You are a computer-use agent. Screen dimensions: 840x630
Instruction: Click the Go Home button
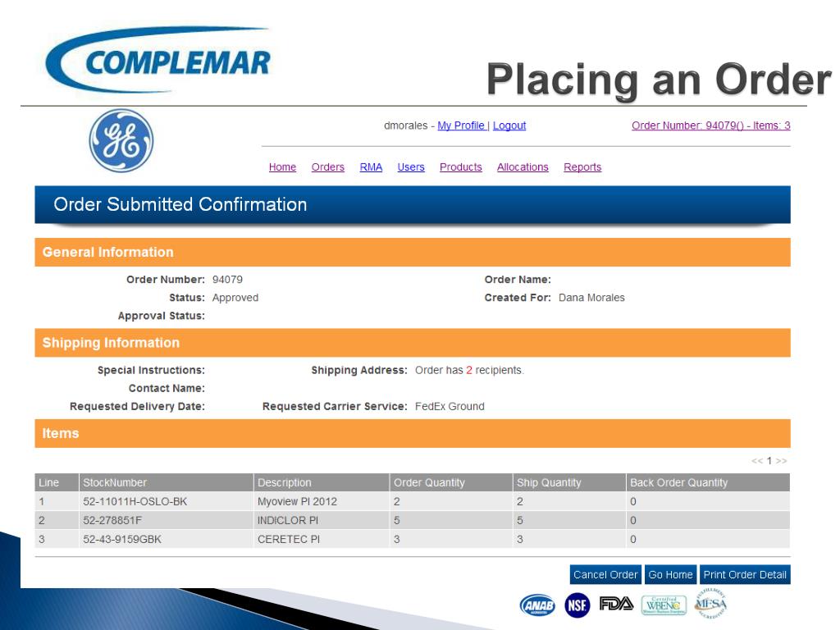(670, 575)
